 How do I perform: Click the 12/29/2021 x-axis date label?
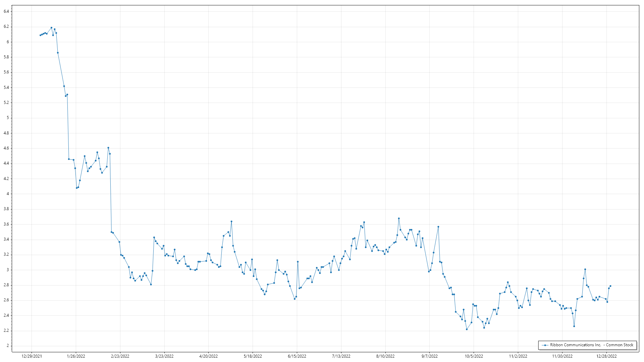pyautogui.click(x=32, y=356)
